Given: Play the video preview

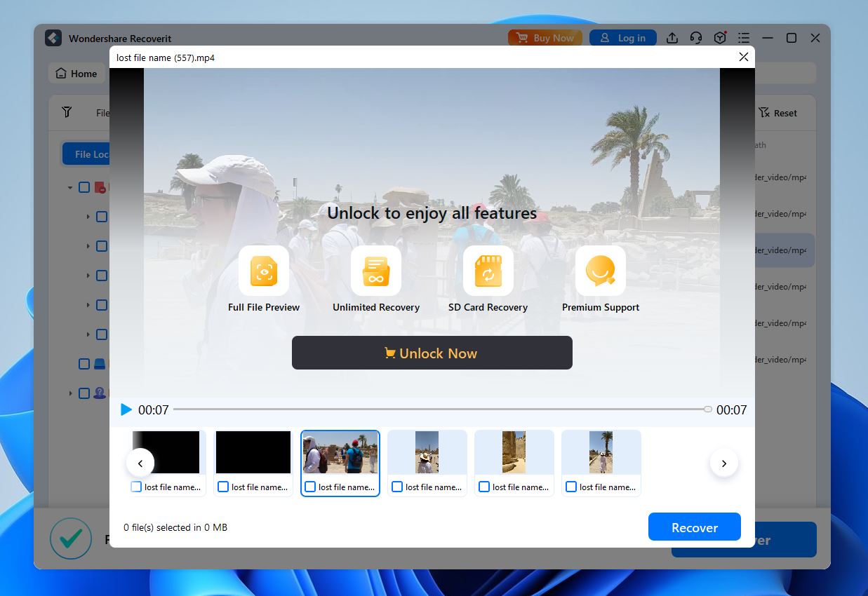Looking at the screenshot, I should click(x=126, y=409).
